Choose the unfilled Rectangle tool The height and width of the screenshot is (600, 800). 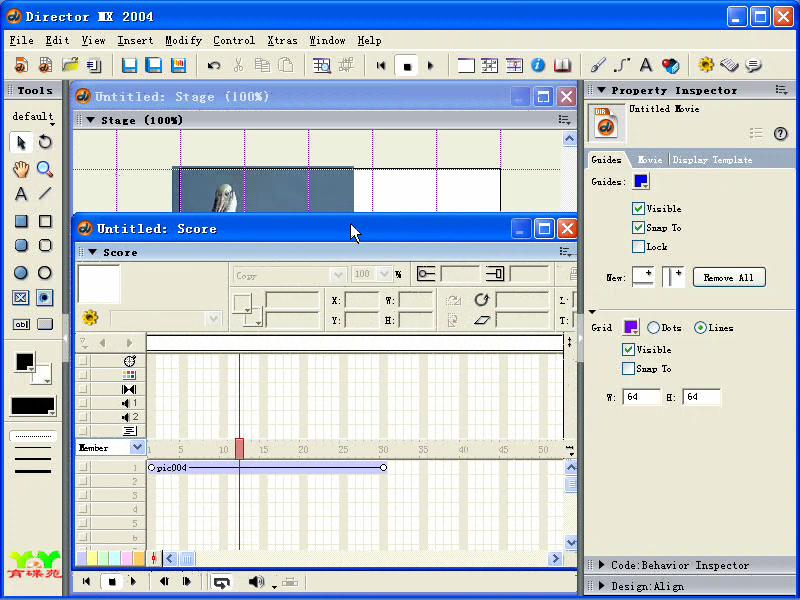pyautogui.click(x=45, y=221)
